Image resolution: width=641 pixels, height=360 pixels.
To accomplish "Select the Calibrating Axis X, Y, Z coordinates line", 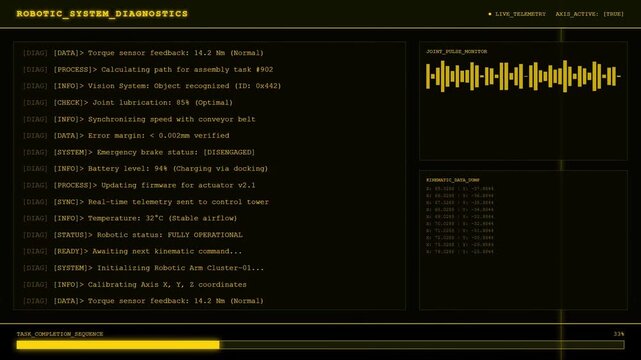I will (x=135, y=284).
